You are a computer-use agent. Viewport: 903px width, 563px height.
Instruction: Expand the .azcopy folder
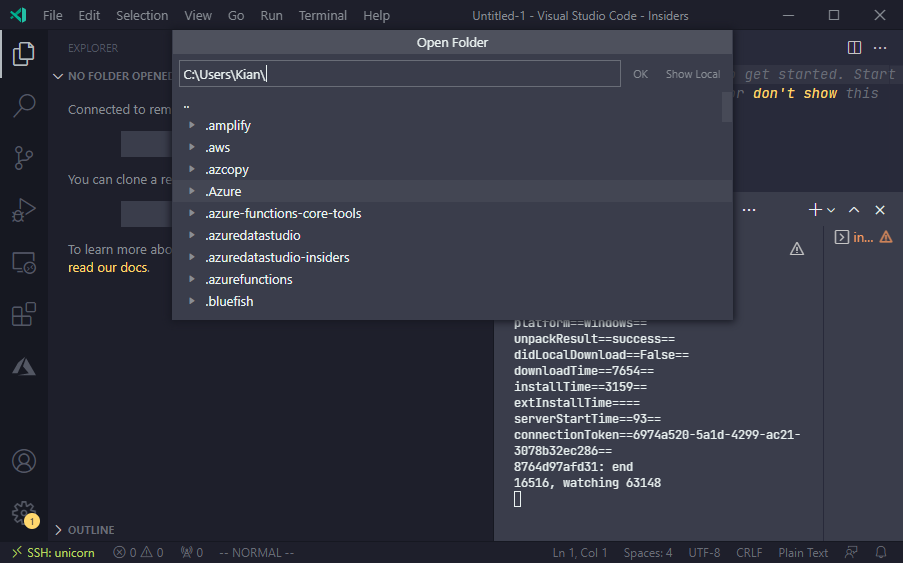192,169
